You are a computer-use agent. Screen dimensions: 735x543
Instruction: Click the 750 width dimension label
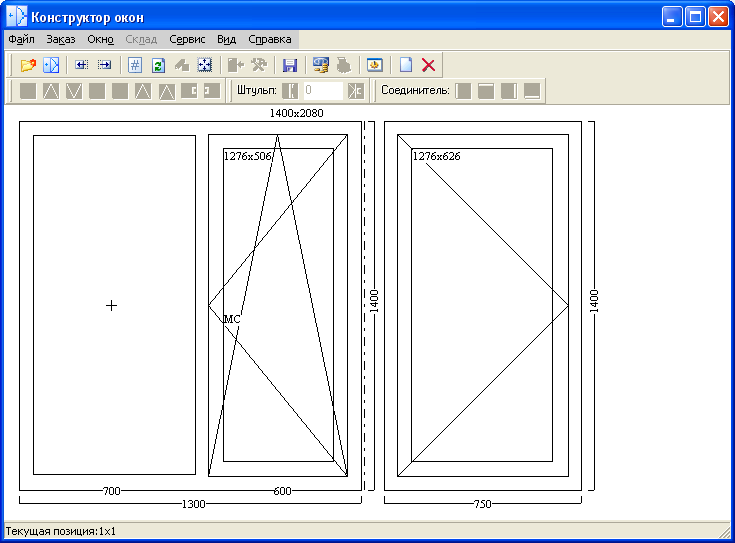tap(483, 504)
